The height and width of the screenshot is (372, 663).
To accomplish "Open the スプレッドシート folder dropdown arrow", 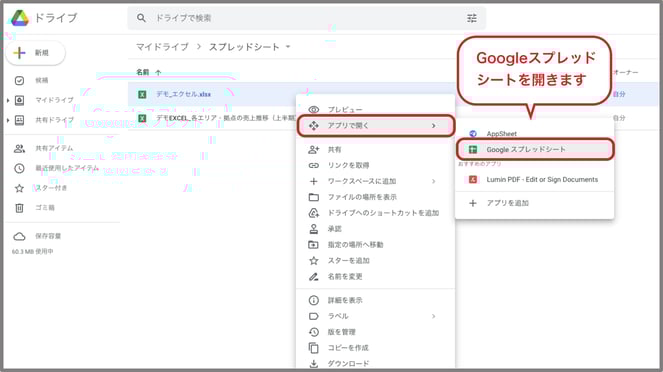I will (x=288, y=46).
